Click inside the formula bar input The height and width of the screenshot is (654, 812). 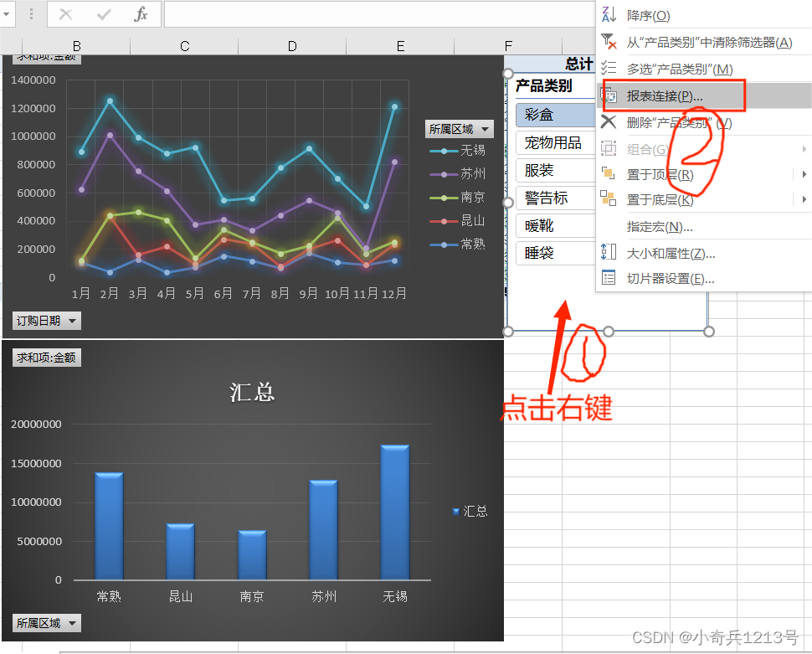[x=379, y=14]
